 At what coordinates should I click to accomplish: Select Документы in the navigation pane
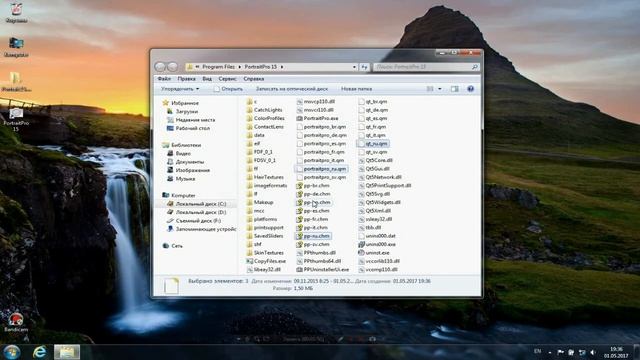tap(186, 162)
